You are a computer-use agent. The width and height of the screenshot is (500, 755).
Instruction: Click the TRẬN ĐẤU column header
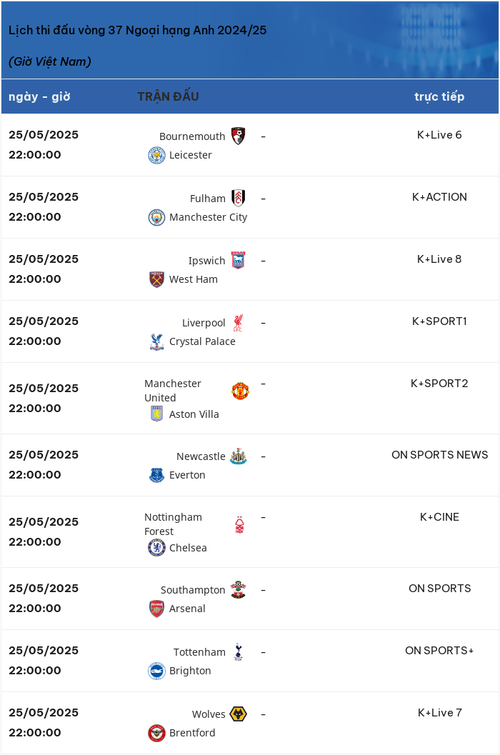pos(168,97)
